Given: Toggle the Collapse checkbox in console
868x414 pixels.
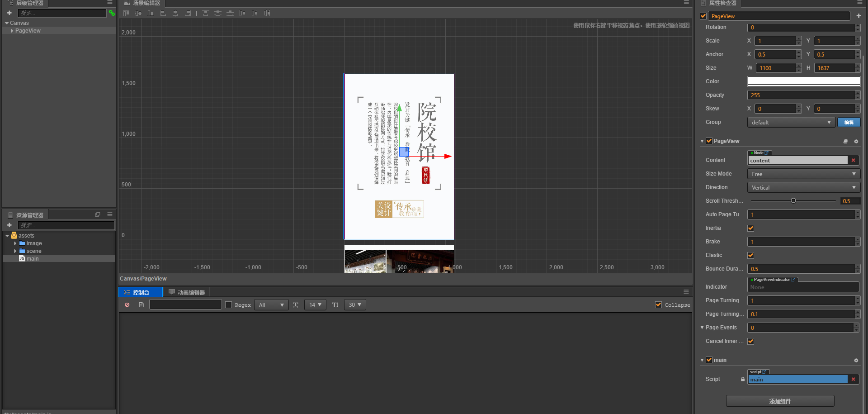Looking at the screenshot, I should [658, 305].
